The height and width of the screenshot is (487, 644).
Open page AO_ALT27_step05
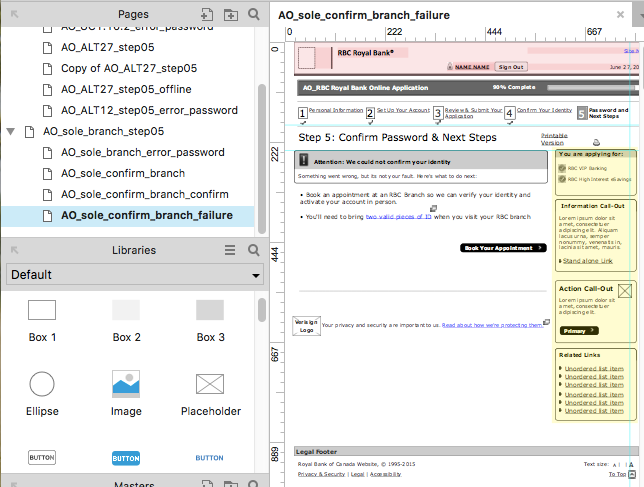108,48
